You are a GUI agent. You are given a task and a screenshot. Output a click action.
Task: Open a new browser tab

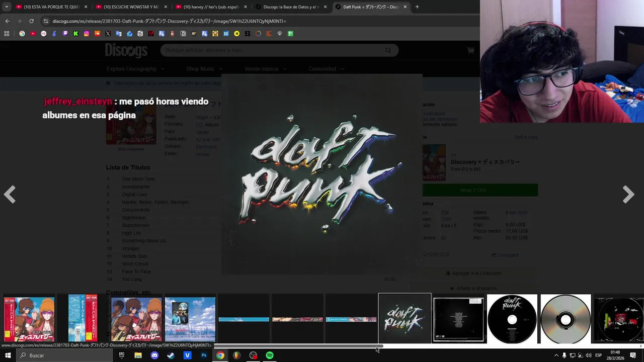(417, 7)
